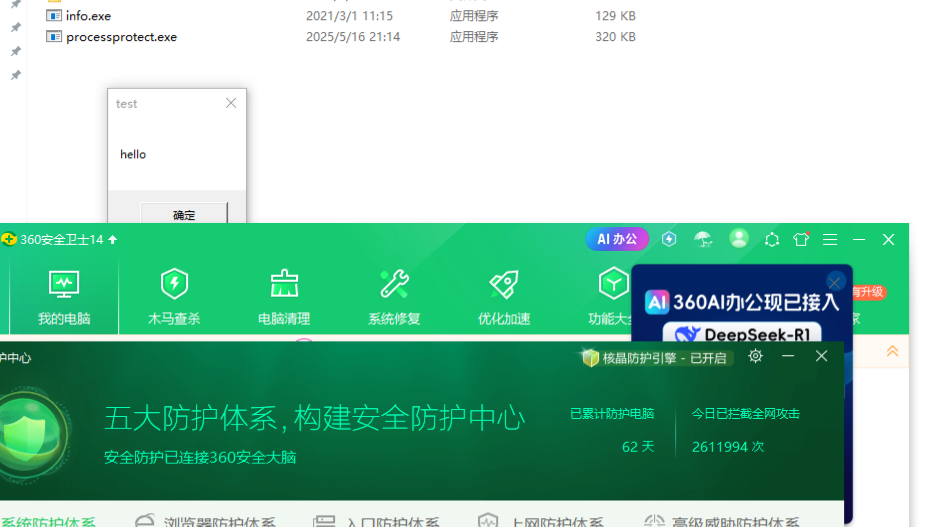Open the 高级威胁防护体系 tab

coord(721,521)
